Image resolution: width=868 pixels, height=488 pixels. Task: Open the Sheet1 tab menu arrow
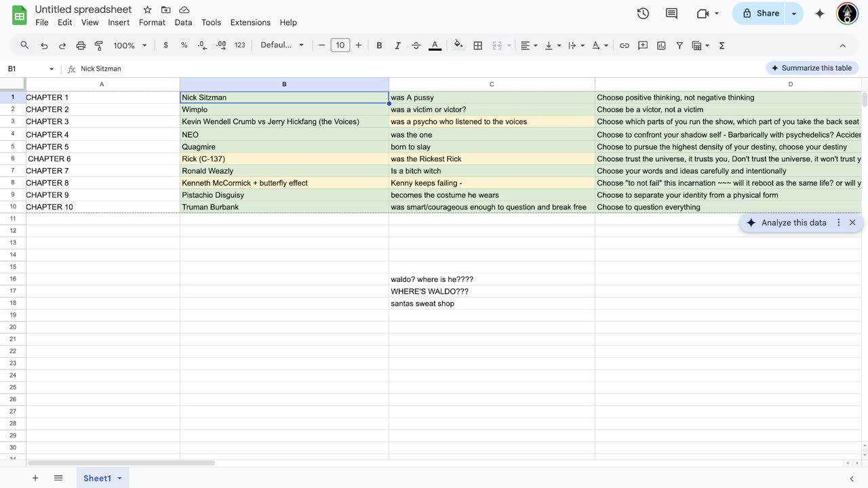coord(120,479)
